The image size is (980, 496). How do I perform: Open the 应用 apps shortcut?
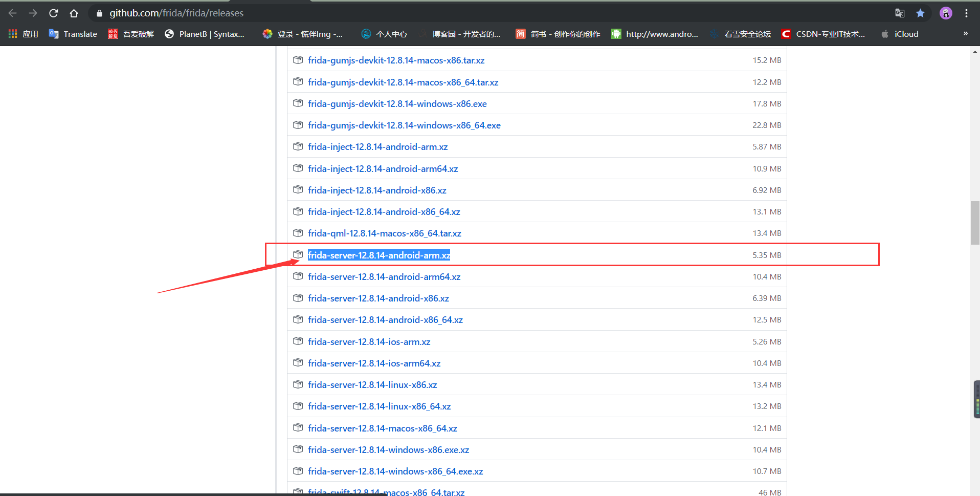point(24,34)
